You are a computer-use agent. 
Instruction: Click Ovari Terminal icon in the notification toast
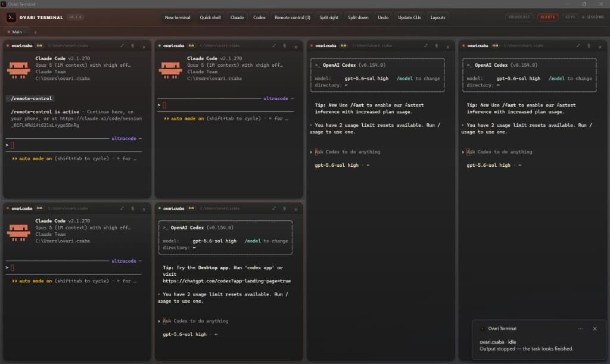(483, 329)
